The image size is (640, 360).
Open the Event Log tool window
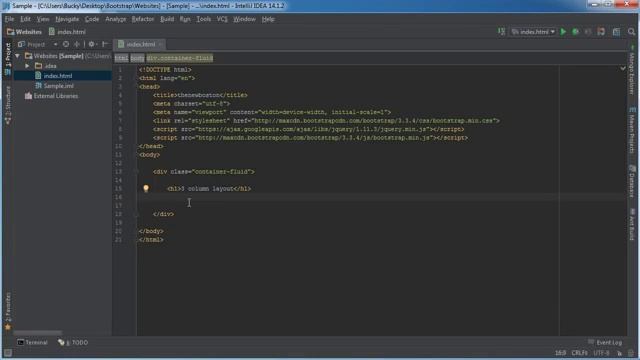(x=605, y=342)
